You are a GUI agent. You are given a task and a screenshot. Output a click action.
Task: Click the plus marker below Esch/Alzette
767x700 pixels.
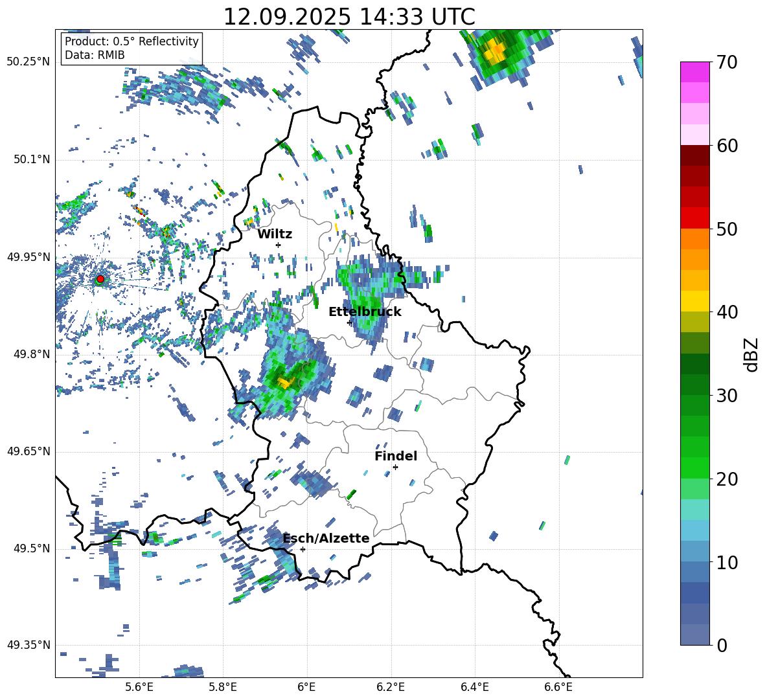tap(303, 549)
